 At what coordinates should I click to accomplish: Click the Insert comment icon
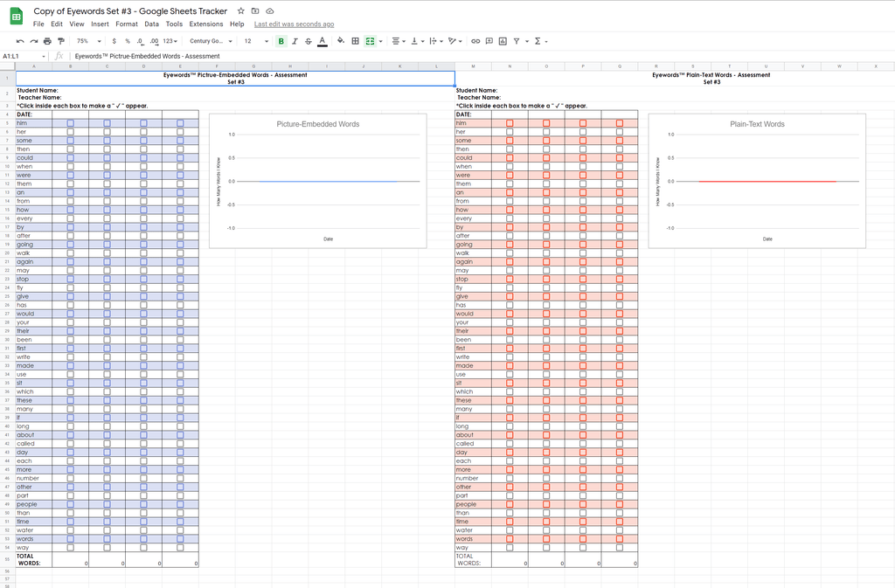click(489, 41)
